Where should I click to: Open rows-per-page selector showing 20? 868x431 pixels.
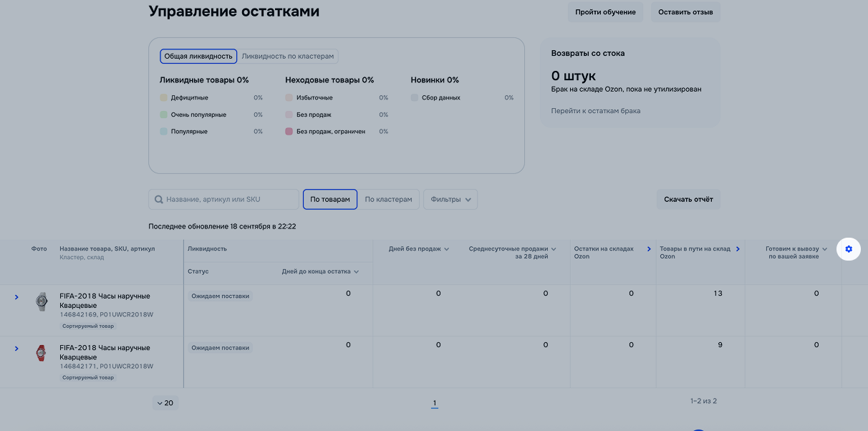(x=165, y=403)
